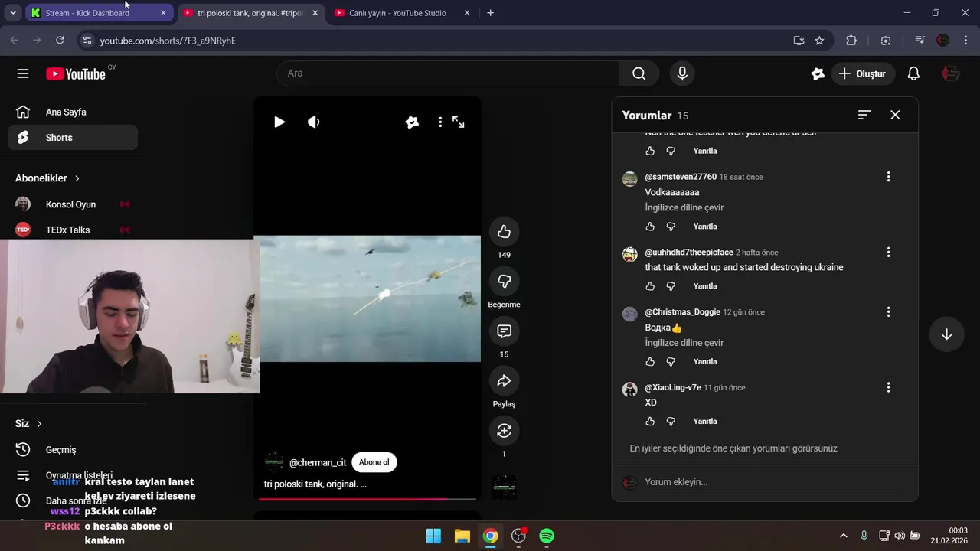Screen dimensions: 980x551
Task: Expand the Siz section
Action: pyautogui.click(x=28, y=423)
